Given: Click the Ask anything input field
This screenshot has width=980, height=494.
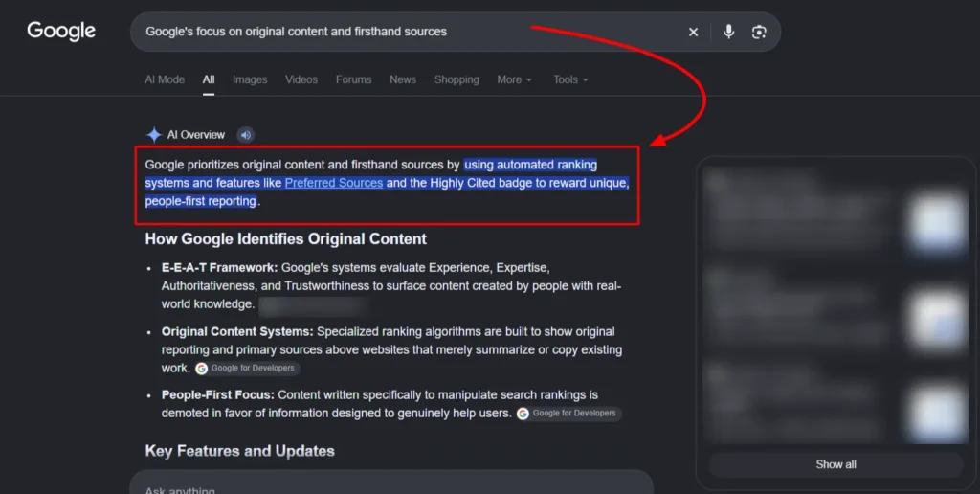Looking at the screenshot, I should point(391,483).
